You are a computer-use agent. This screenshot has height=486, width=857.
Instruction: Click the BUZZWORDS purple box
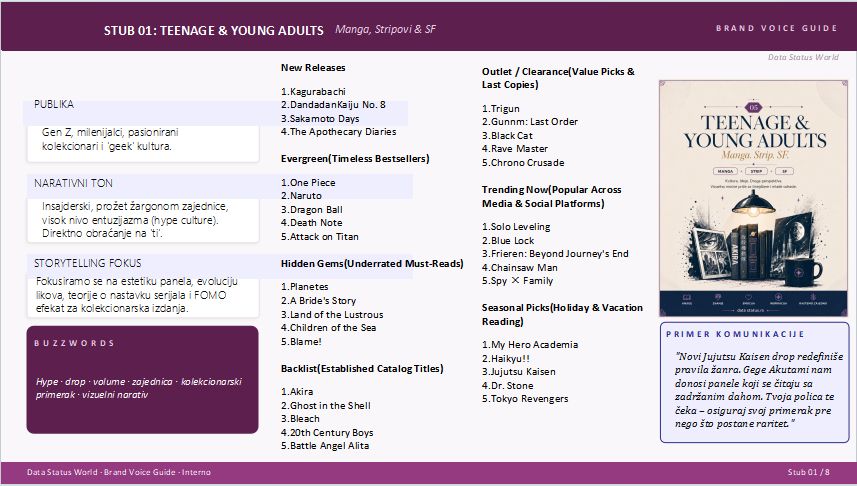[x=142, y=380]
